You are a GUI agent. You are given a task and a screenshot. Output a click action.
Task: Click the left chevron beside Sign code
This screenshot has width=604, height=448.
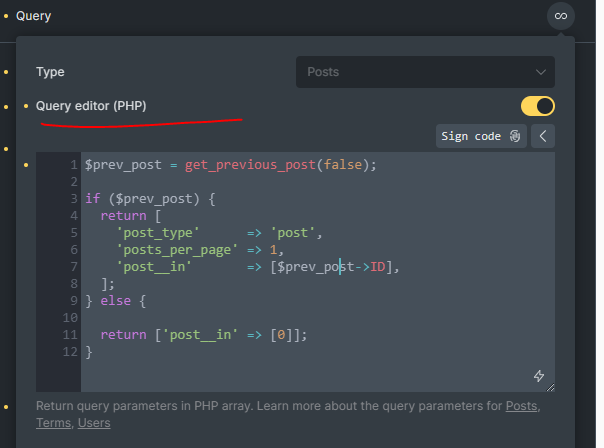543,136
